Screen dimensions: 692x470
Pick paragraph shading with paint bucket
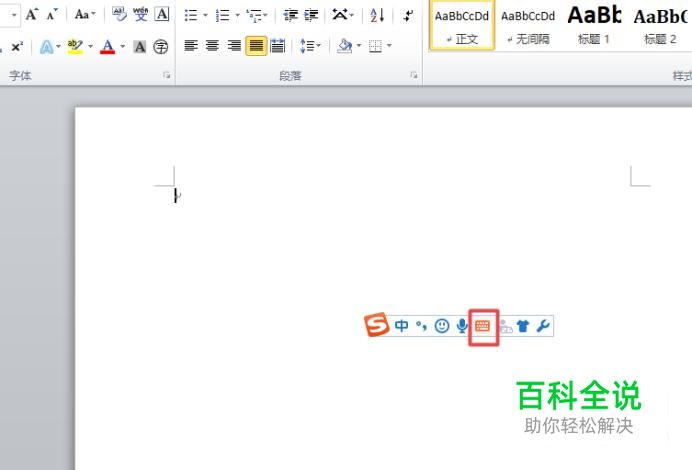click(345, 46)
